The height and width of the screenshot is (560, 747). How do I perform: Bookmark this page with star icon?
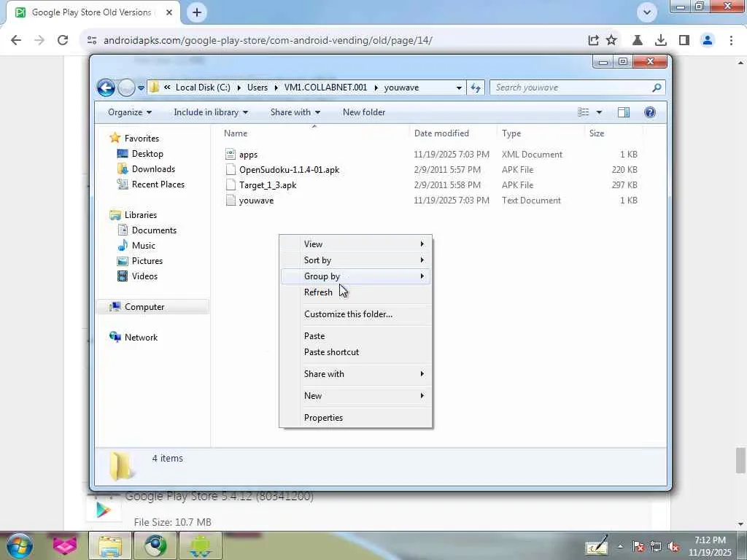pos(611,40)
